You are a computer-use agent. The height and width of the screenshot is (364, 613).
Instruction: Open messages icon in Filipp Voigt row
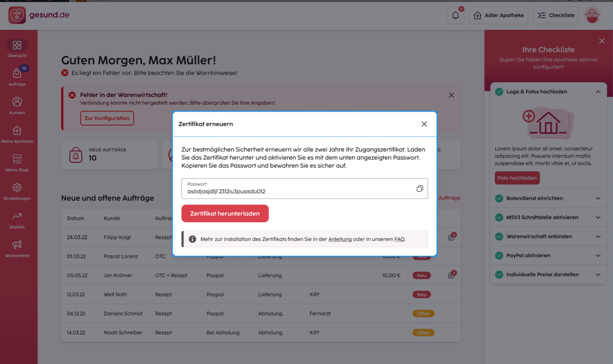[452, 236]
